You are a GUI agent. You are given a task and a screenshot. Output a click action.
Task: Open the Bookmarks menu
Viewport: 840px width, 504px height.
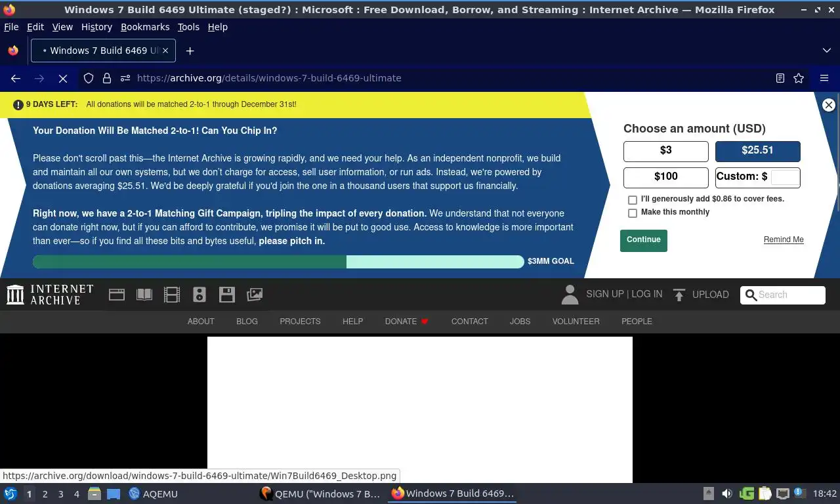(145, 27)
